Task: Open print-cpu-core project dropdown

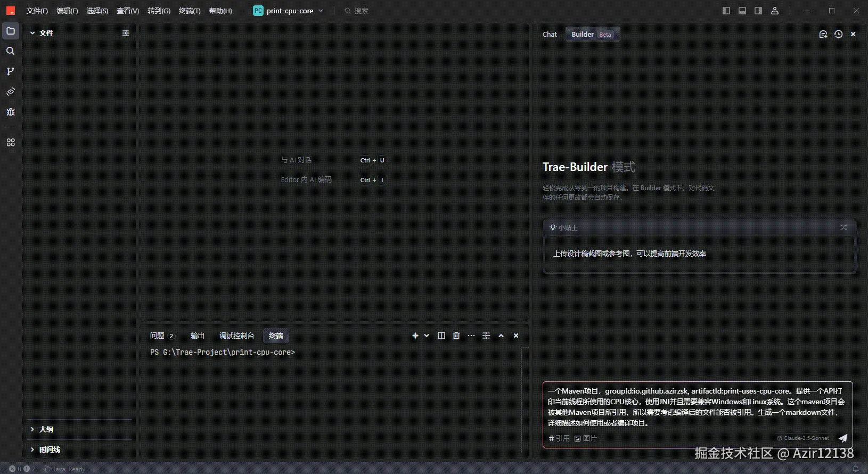Action: tap(288, 11)
